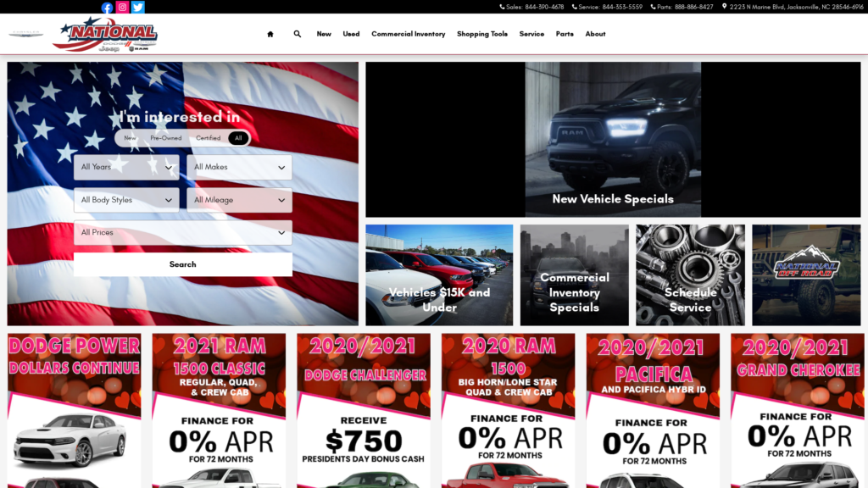Open the Commercial Inventory menu
This screenshot has width=868, height=488.
click(x=408, y=35)
